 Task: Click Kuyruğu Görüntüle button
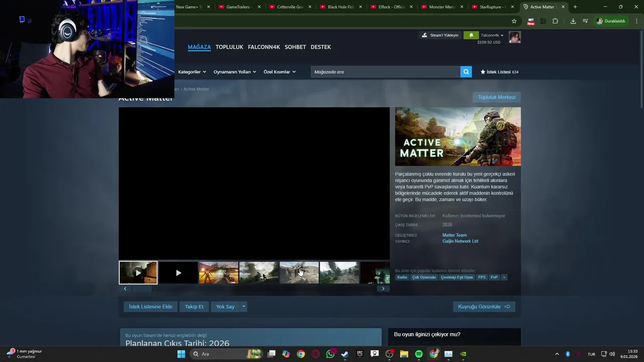point(484,307)
